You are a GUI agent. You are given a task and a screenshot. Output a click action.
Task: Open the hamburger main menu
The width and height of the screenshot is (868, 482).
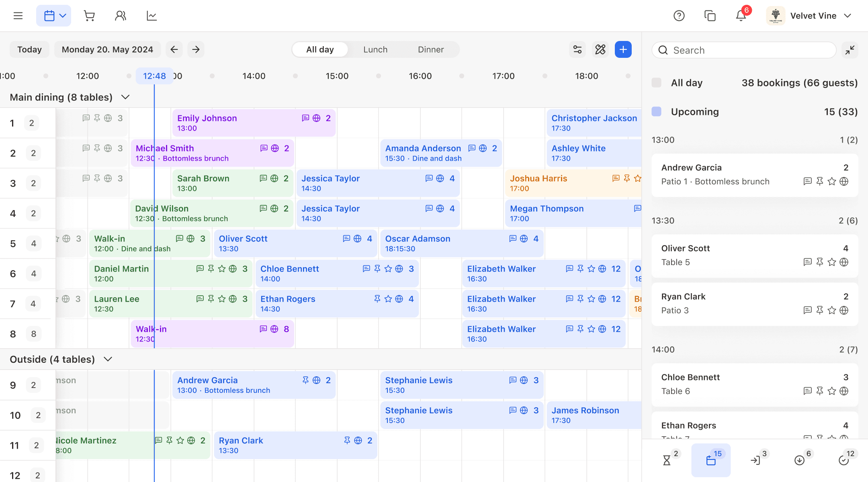18,16
